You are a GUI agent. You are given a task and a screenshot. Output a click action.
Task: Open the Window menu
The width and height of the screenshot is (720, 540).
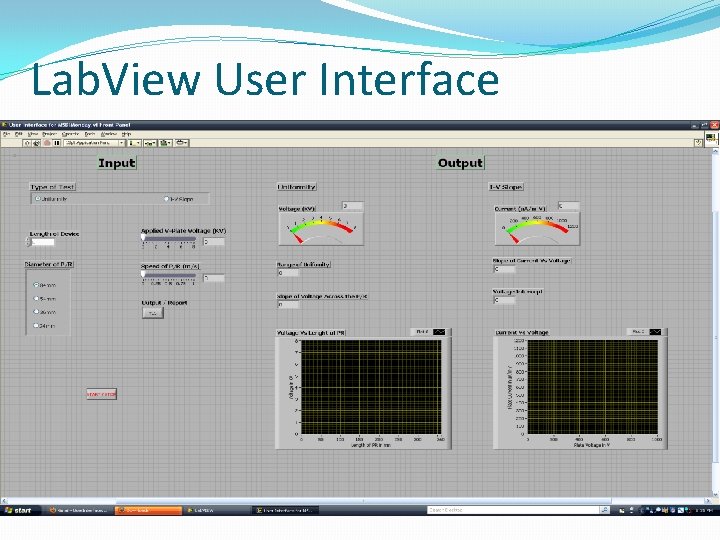pos(109,134)
